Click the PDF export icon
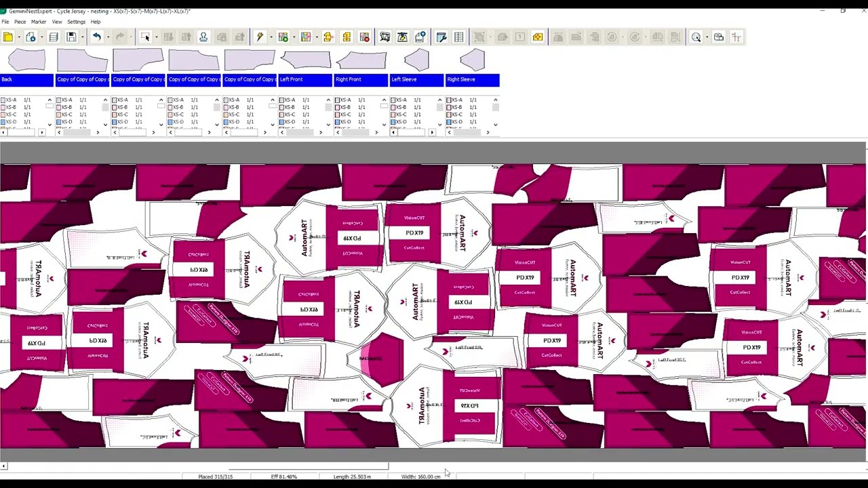 point(420,37)
